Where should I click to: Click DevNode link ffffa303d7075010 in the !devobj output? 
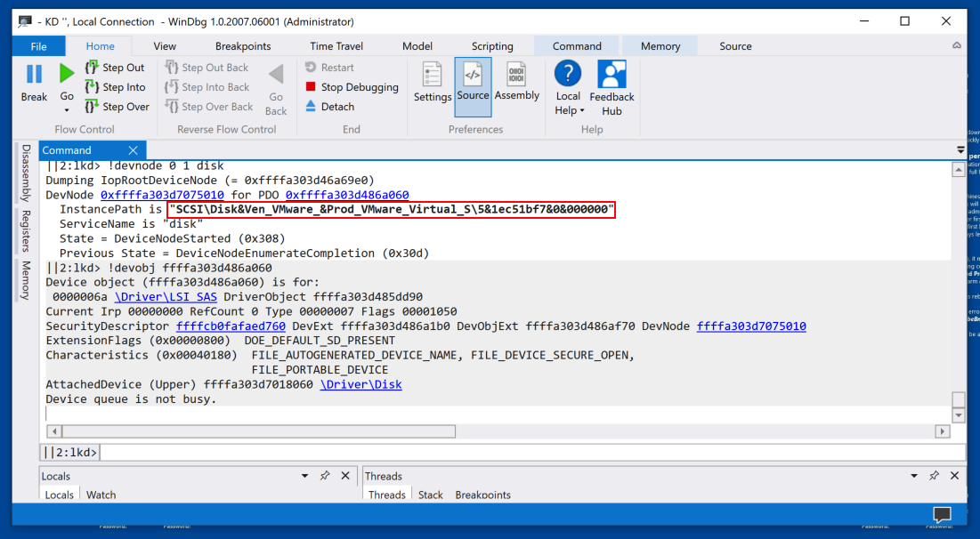751,326
